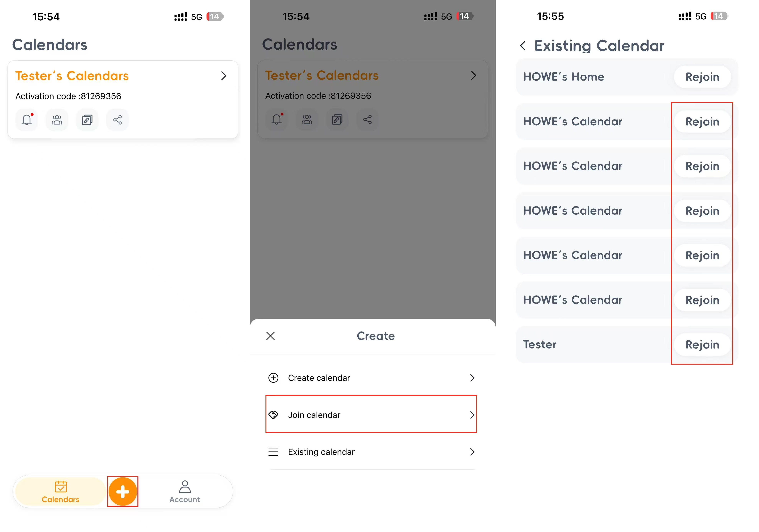Tap the dimmed notification bell behind the Create sheet
Screen dimensions: 759x532
277,119
